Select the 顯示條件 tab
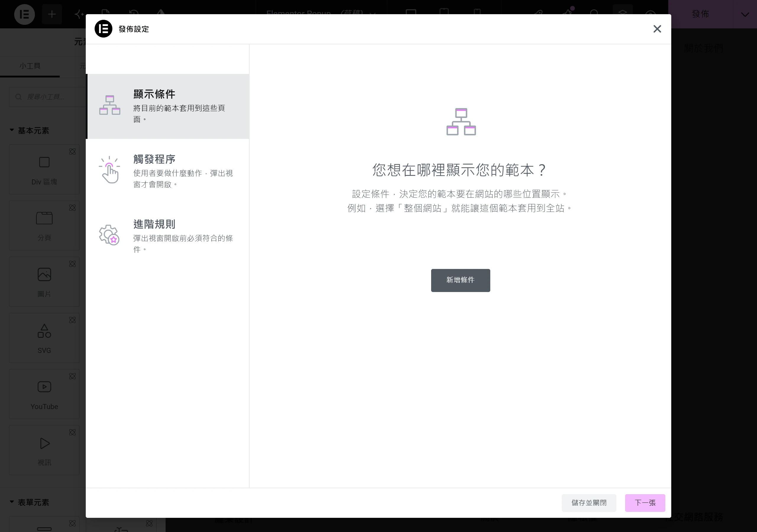The height and width of the screenshot is (532, 757). [167, 106]
